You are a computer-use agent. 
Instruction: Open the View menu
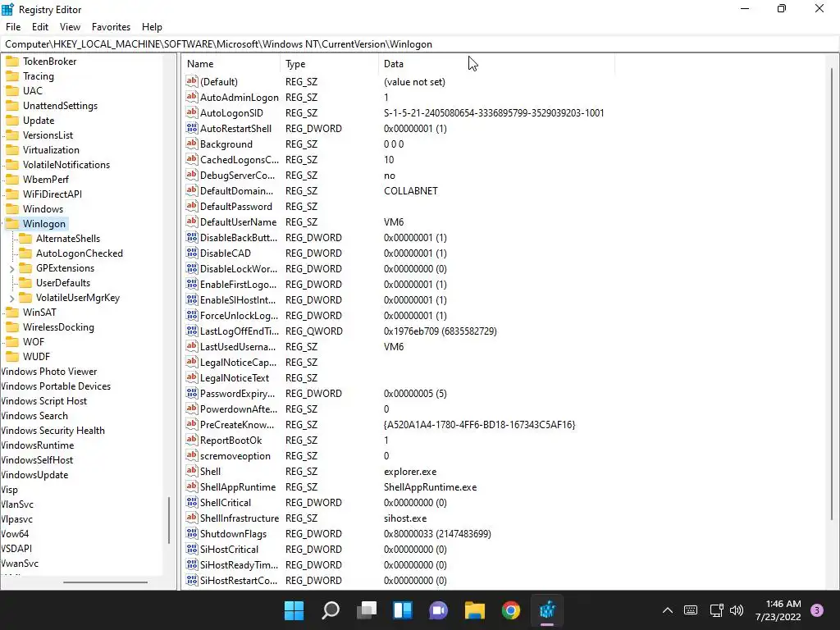coord(70,27)
